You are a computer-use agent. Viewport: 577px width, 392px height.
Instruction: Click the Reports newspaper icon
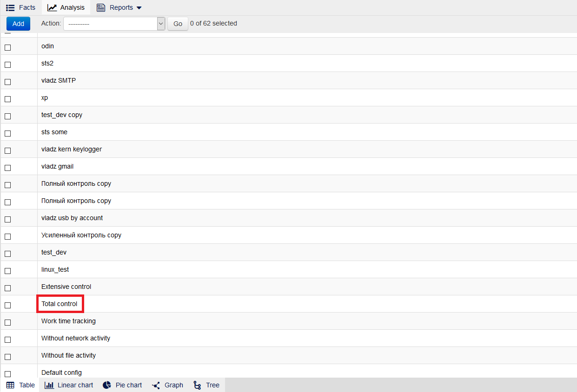tap(101, 7)
